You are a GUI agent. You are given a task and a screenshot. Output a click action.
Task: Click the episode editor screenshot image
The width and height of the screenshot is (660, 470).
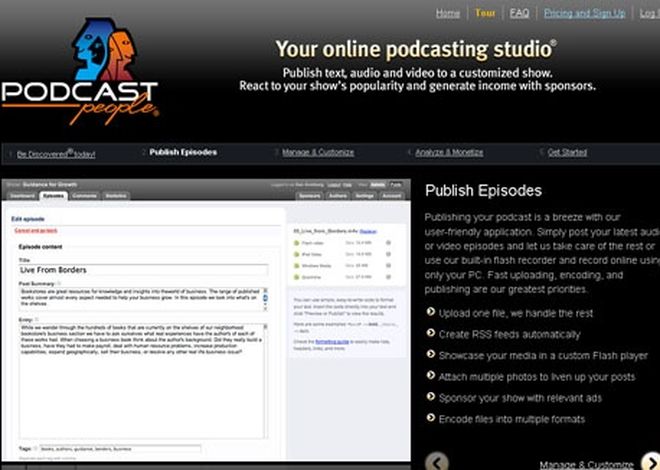coord(206,320)
